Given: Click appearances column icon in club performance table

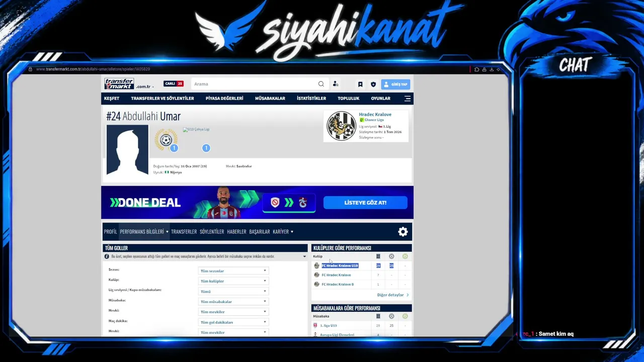Looking at the screenshot, I should (378, 256).
